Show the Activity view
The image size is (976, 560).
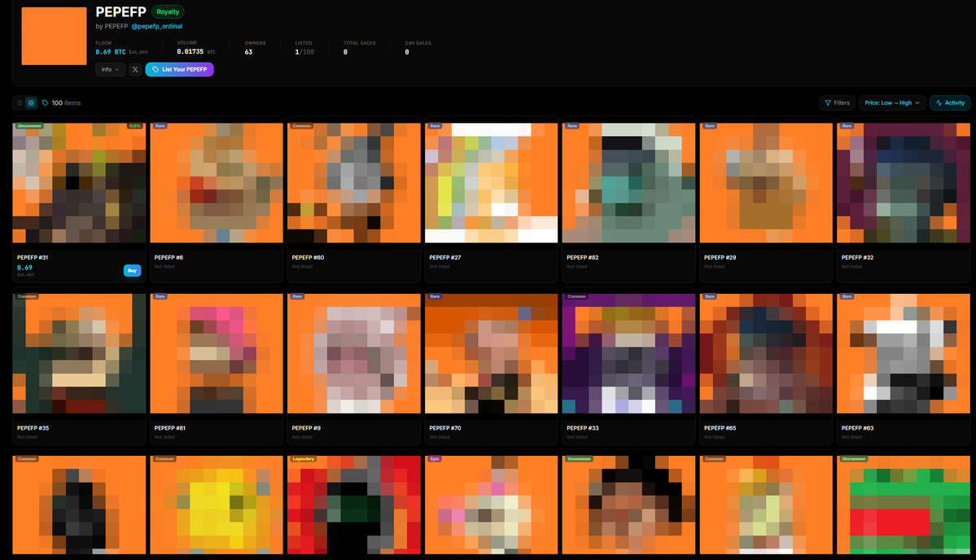(x=950, y=103)
